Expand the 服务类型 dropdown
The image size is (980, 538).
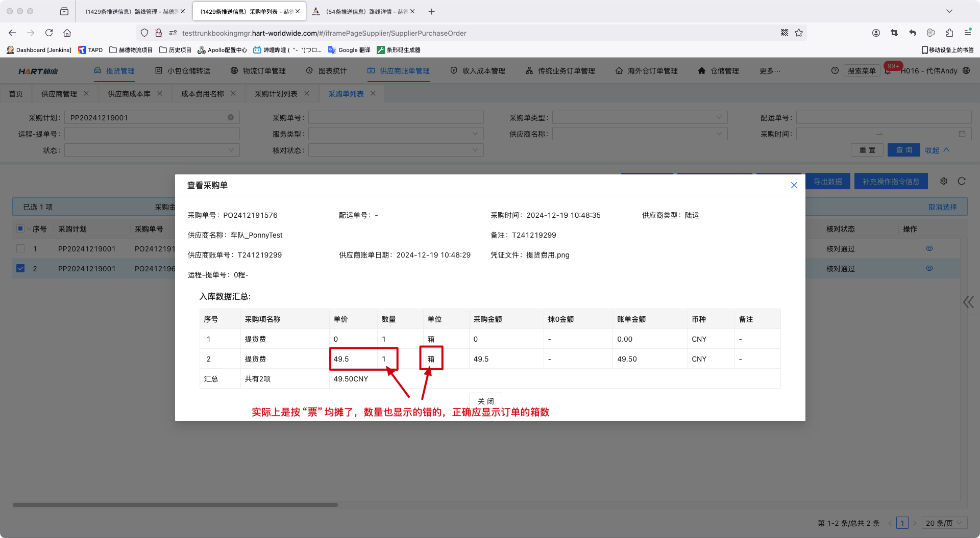396,134
